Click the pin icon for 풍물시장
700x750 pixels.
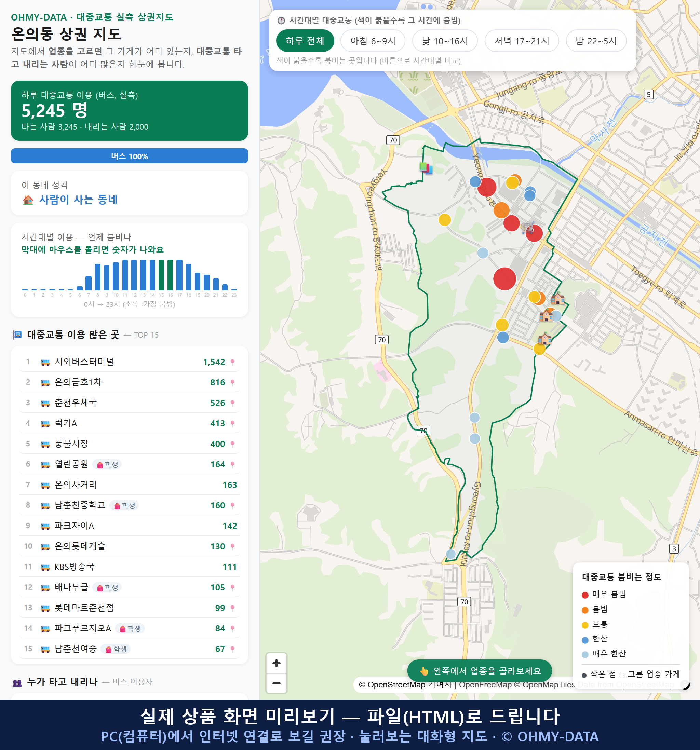232,444
